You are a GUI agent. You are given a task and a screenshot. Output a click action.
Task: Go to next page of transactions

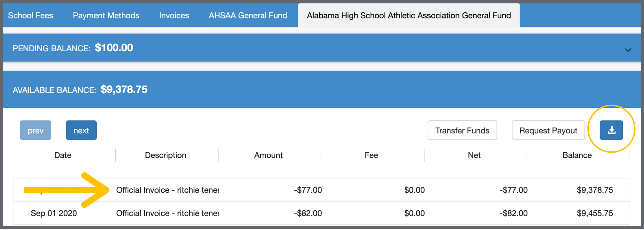pos(81,130)
